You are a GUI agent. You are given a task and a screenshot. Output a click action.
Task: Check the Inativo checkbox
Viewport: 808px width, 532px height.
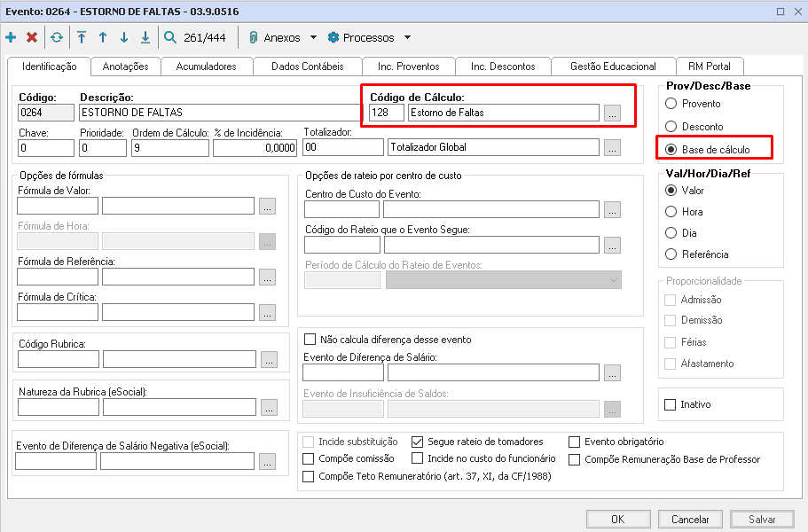pos(670,405)
